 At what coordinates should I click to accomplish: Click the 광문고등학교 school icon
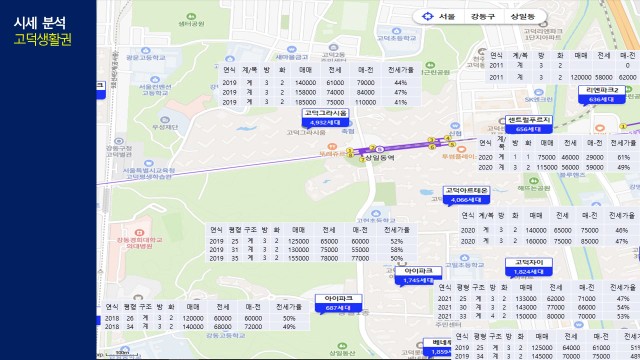click(146, 51)
